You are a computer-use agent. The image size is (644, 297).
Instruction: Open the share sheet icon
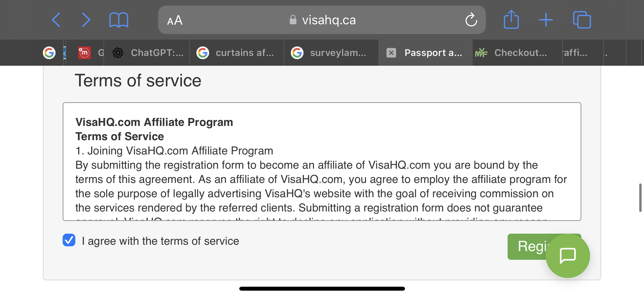pos(511,19)
